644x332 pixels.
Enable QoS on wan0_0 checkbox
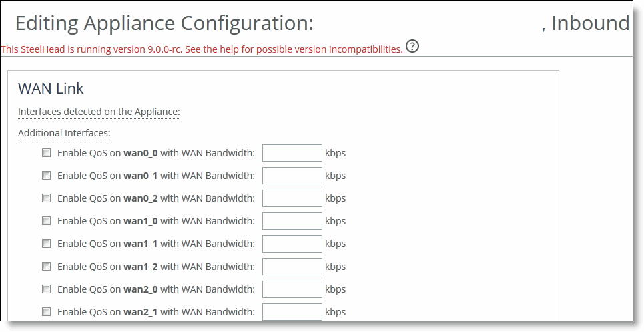47,153
